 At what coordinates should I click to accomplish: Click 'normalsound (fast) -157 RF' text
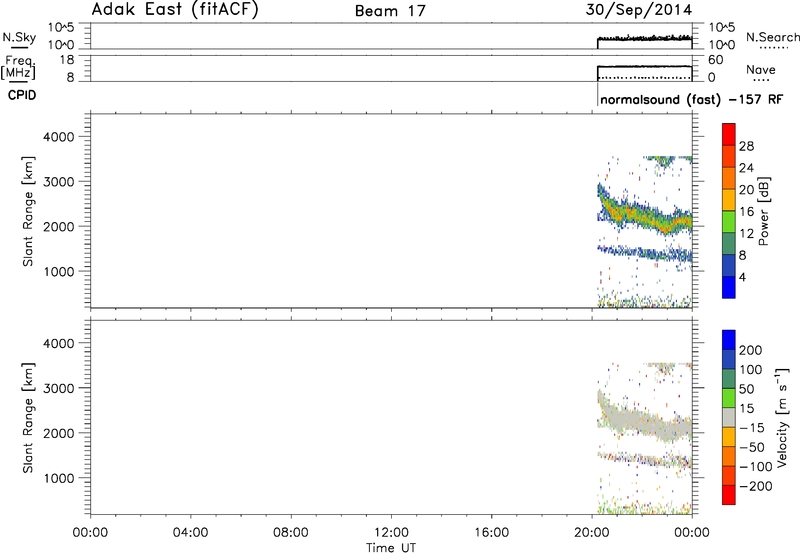point(691,99)
